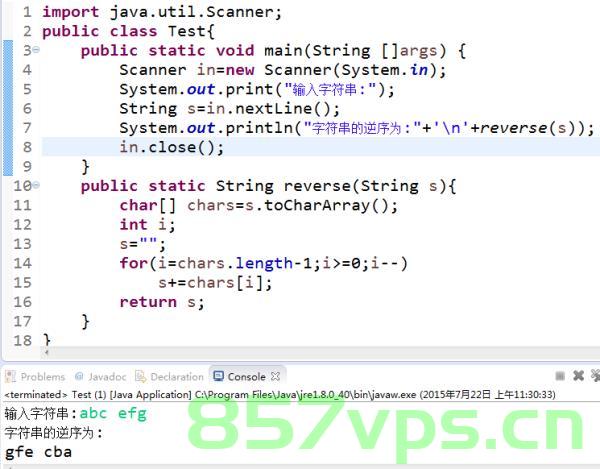Click 'reverse' in the line 10 method declaration
Image resolution: width=600 pixels, height=469 pixels.
tap(317, 186)
